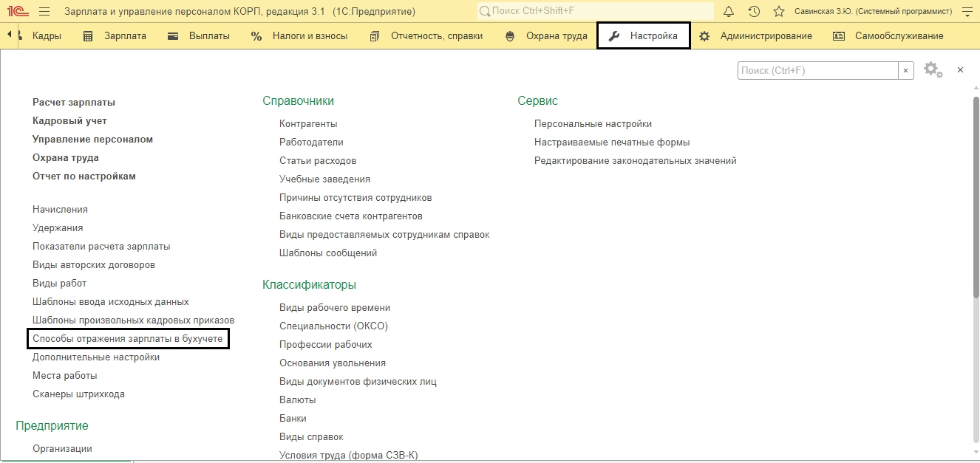980x463 pixels.
Task: Open Учебные заведения
Action: pyautogui.click(x=324, y=179)
